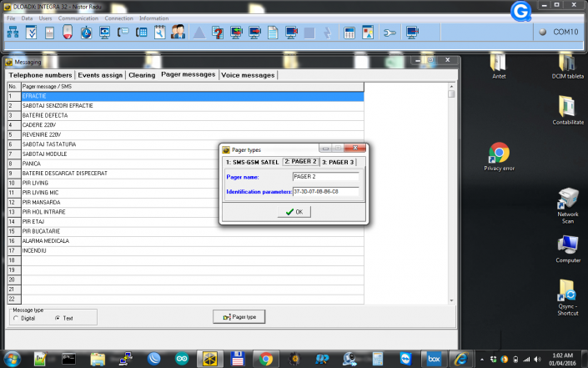This screenshot has width=588, height=368.
Task: Open the Data menu
Action: pos(27,18)
